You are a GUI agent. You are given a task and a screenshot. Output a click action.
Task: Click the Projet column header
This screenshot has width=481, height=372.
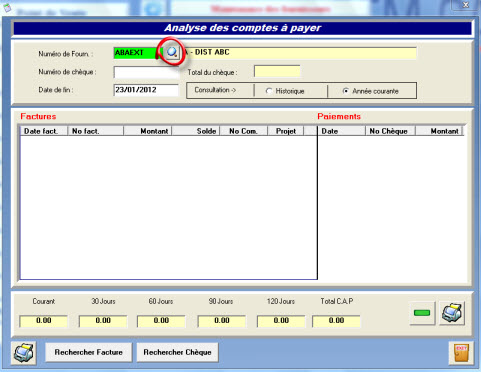coord(286,131)
